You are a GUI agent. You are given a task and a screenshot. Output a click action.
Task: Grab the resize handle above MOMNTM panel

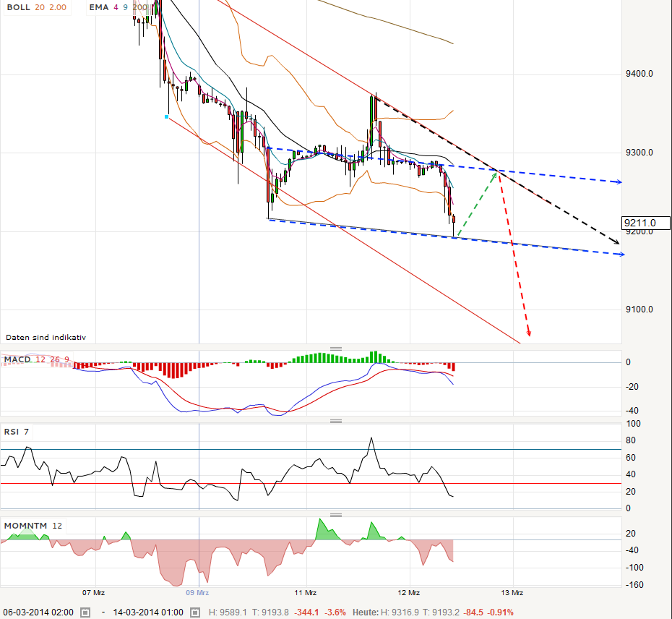pyautogui.click(x=336, y=515)
